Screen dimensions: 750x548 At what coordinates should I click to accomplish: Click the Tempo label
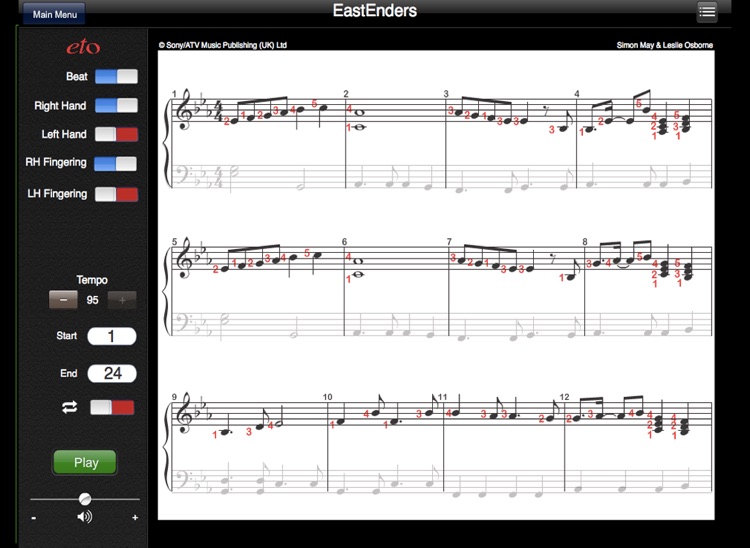92,280
